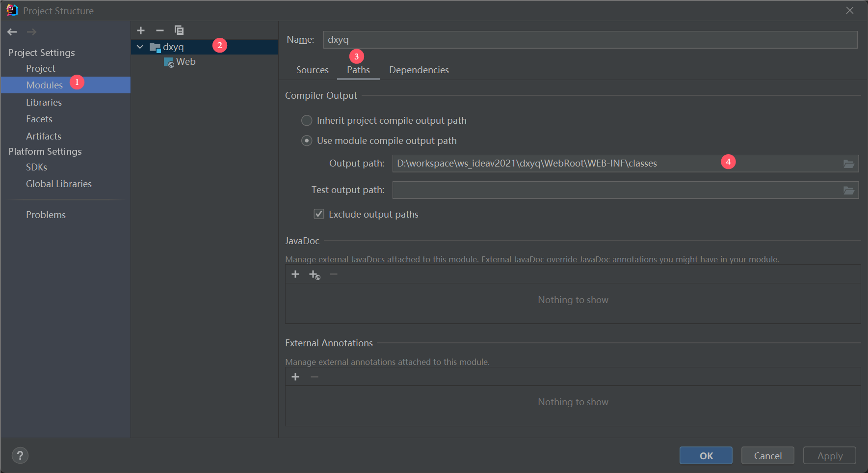Image resolution: width=868 pixels, height=473 pixels.
Task: Select Use module compile output path
Action: point(307,141)
